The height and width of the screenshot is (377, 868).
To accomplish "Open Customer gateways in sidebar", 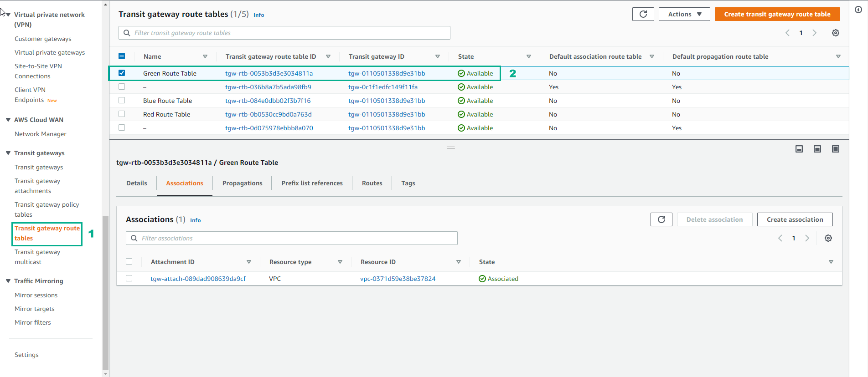I will 43,39.
